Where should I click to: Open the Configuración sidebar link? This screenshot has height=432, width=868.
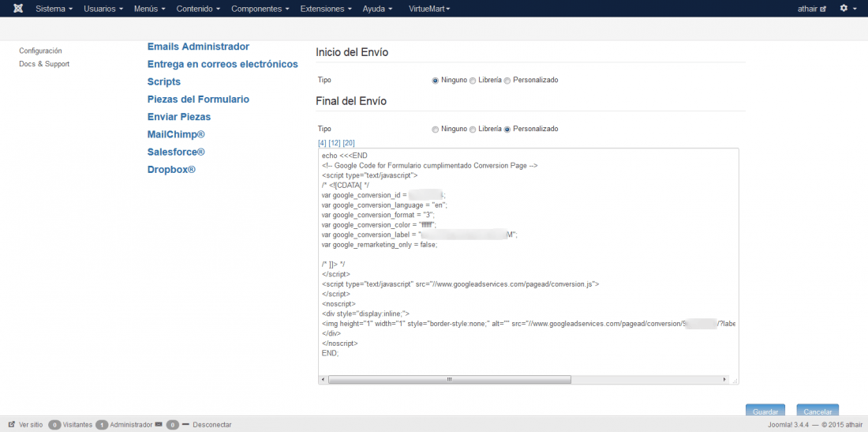[40, 51]
